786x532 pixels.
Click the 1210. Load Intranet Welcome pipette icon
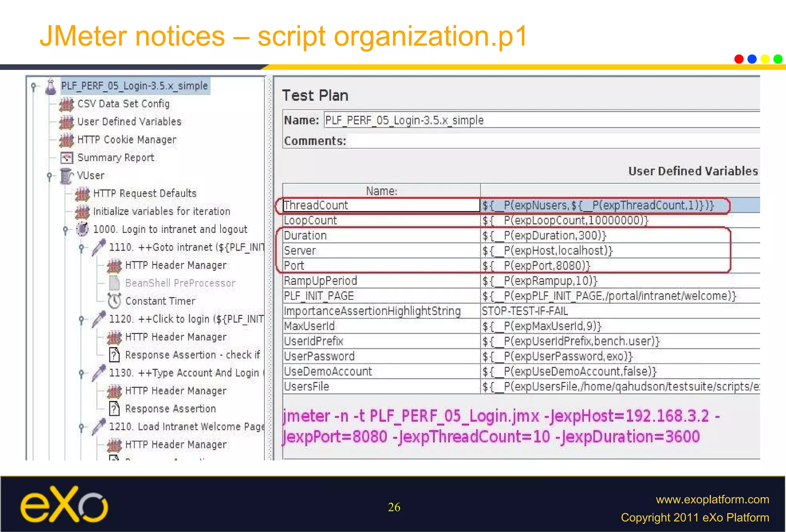99,427
